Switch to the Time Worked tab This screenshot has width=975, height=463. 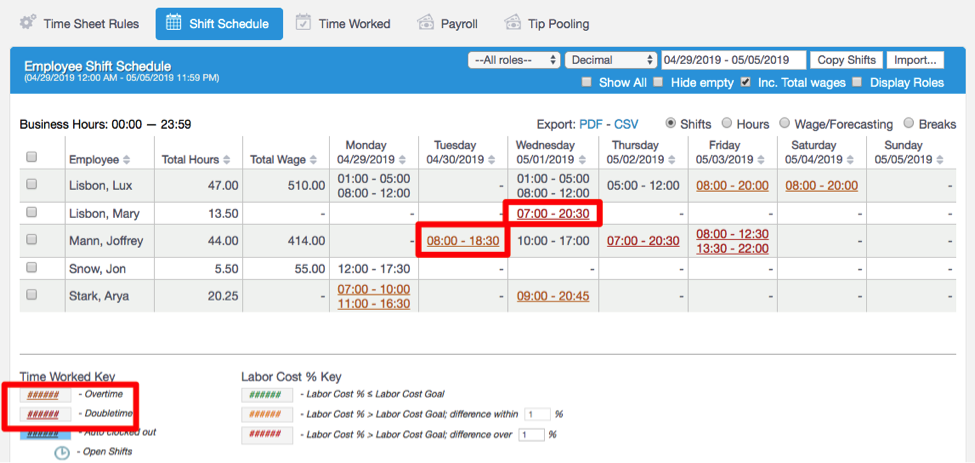click(x=343, y=24)
